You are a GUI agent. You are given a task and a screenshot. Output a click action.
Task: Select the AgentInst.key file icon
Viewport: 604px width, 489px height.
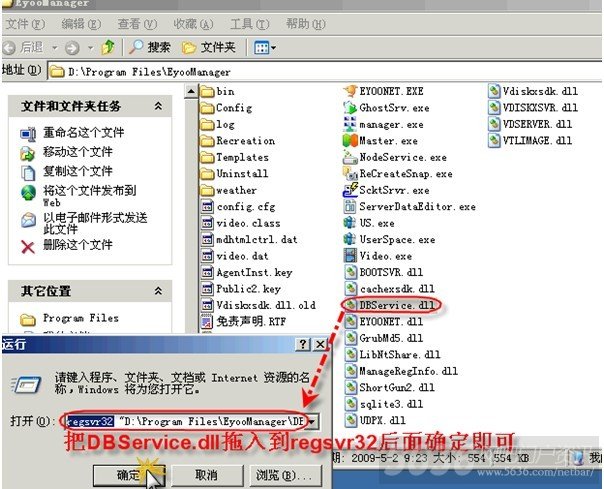(207, 273)
